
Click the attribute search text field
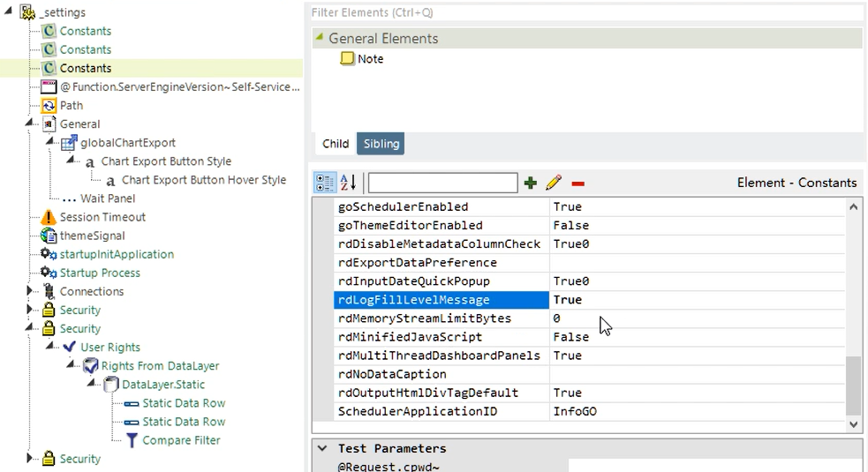pyautogui.click(x=442, y=183)
